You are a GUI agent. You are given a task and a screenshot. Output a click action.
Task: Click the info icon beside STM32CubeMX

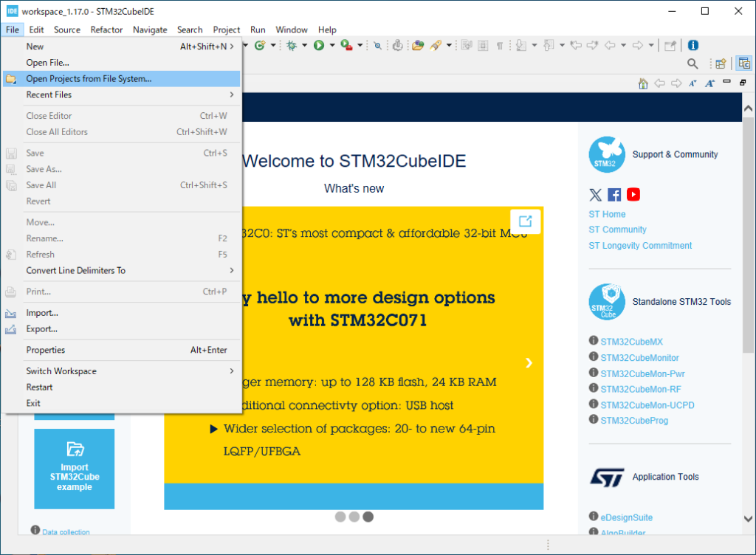(594, 341)
